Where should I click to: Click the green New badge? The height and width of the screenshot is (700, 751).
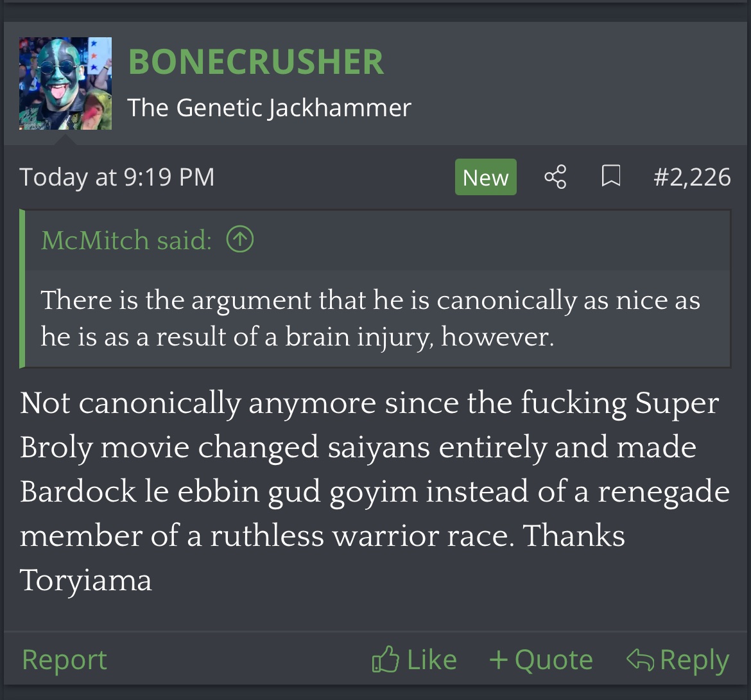pyautogui.click(x=485, y=177)
